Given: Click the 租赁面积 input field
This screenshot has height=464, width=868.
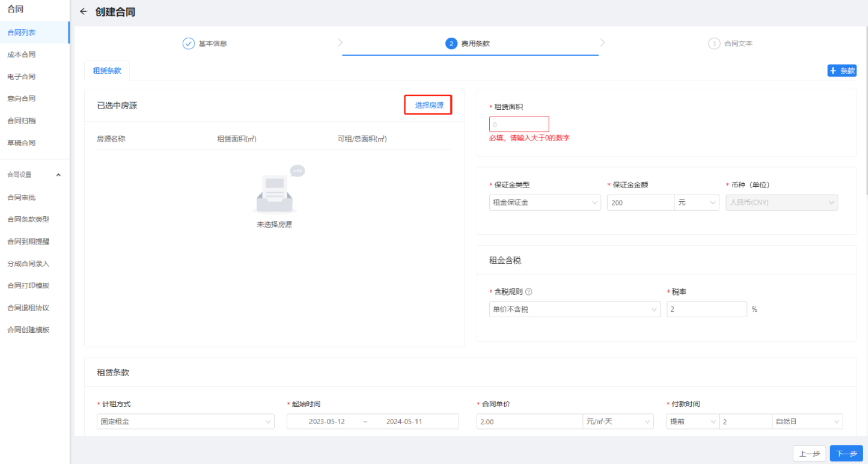Looking at the screenshot, I should pyautogui.click(x=518, y=125).
